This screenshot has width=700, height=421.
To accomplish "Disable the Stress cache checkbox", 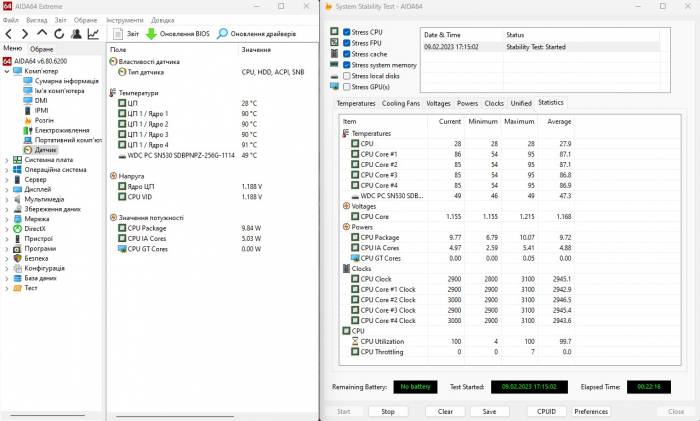I will [x=346, y=54].
